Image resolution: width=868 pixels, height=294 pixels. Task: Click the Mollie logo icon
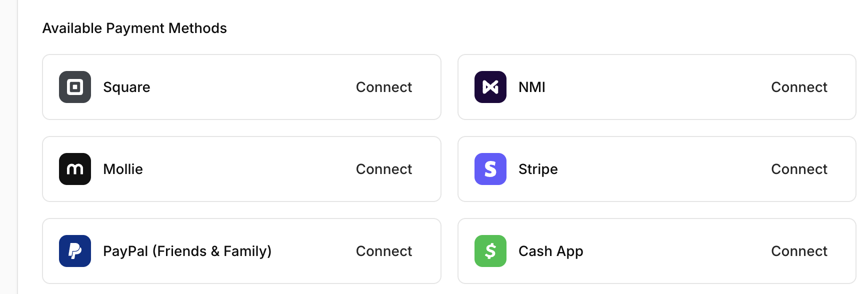(x=74, y=168)
